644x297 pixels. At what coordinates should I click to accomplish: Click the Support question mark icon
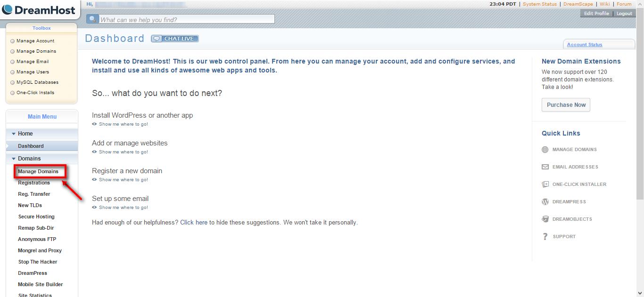point(545,237)
